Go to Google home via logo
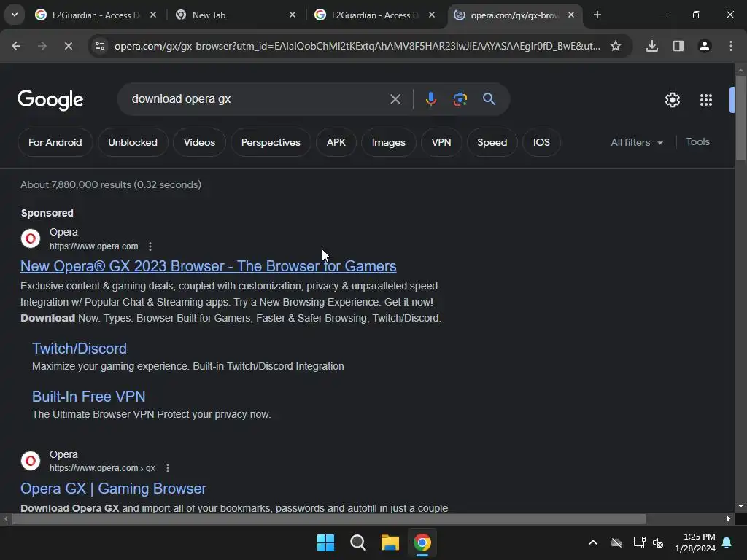 (50, 99)
